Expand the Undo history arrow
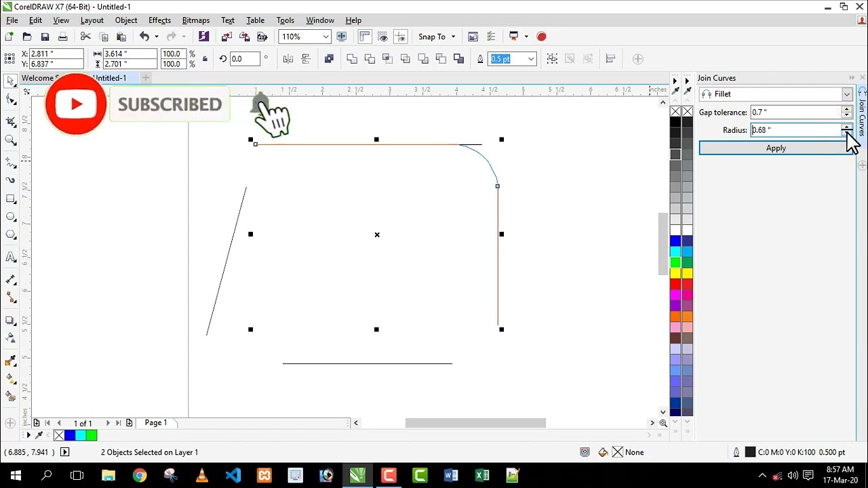Viewport: 868px width, 488px height. tap(156, 37)
